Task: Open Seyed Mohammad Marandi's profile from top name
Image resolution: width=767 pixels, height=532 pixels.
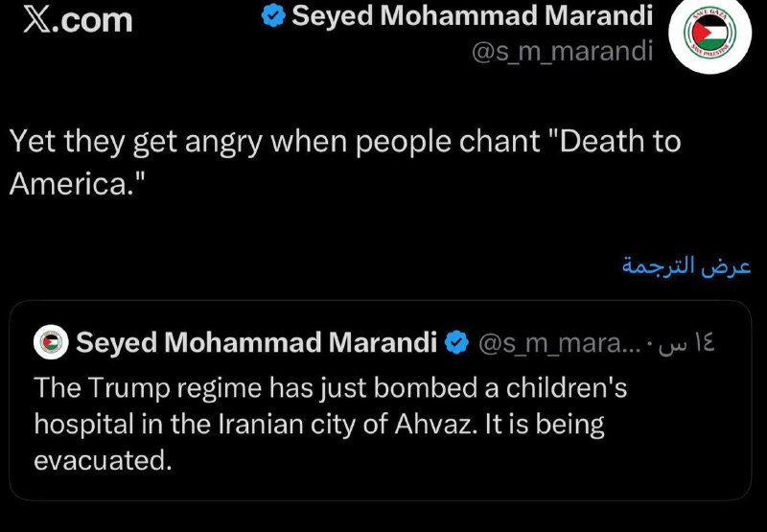Action: point(472,16)
